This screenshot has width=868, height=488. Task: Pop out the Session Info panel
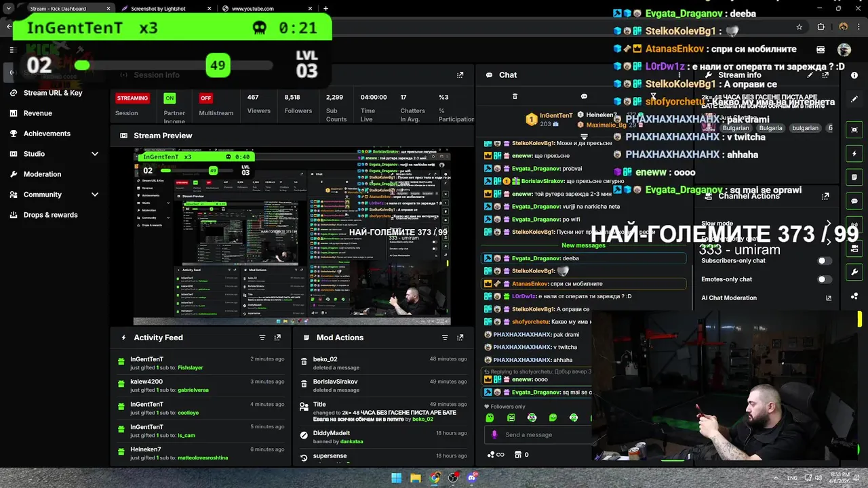coord(460,75)
